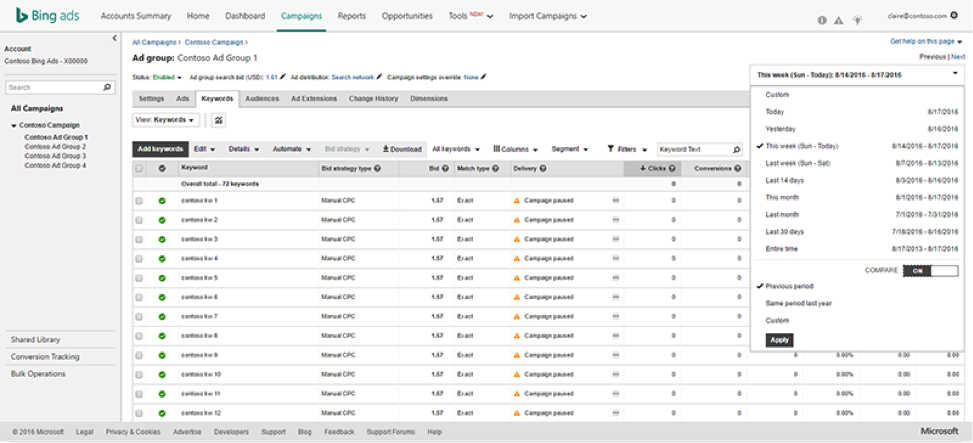Open the Import Campaigns dropdown
This screenshot has width=973, height=443.
[x=549, y=16]
